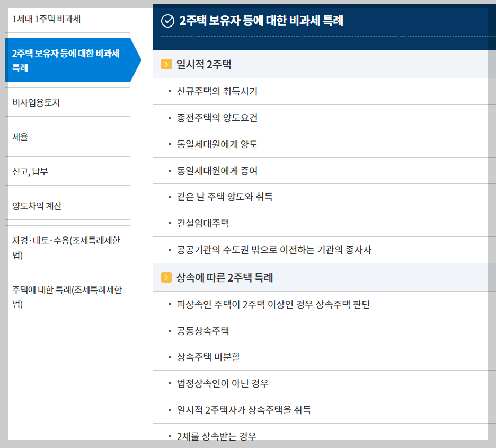Open 주택에 대한 특례(조세특례제한법) menu
The image size is (496, 448).
67,296
